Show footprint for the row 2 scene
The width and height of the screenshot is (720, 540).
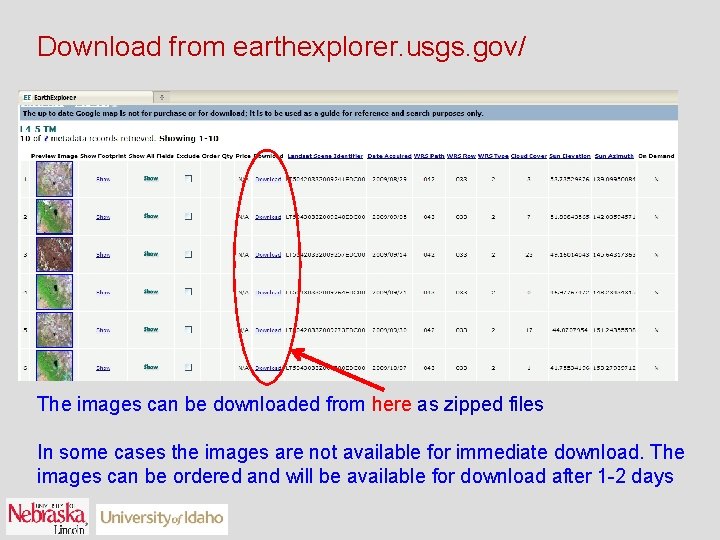pyautogui.click(x=103, y=217)
